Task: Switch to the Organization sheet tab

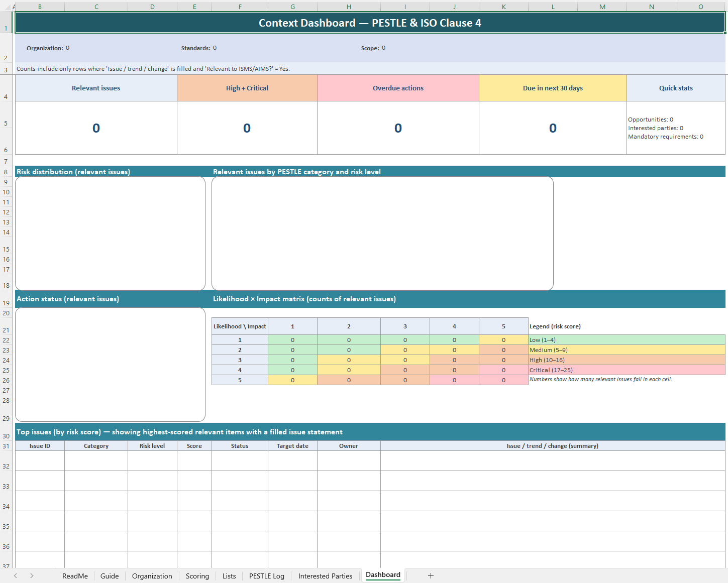Action: 152,576
